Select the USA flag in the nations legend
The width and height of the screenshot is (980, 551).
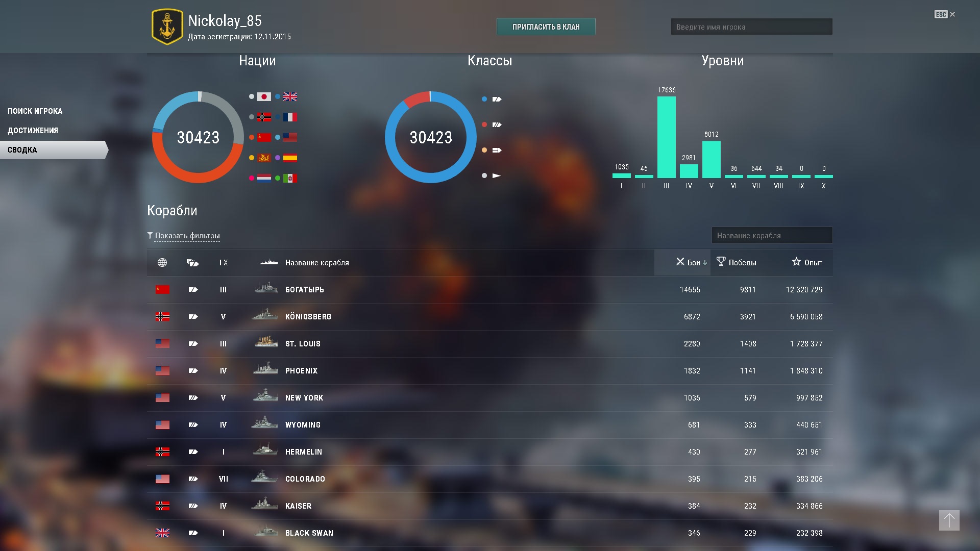tap(290, 137)
